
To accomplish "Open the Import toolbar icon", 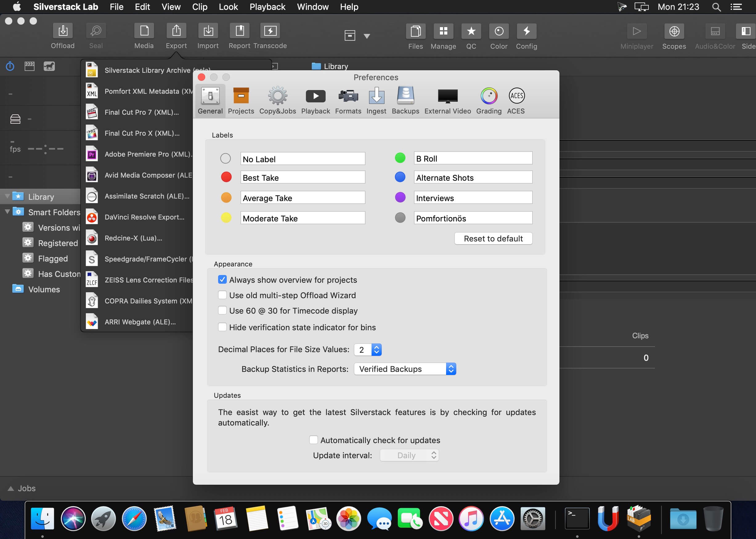I will [x=208, y=31].
